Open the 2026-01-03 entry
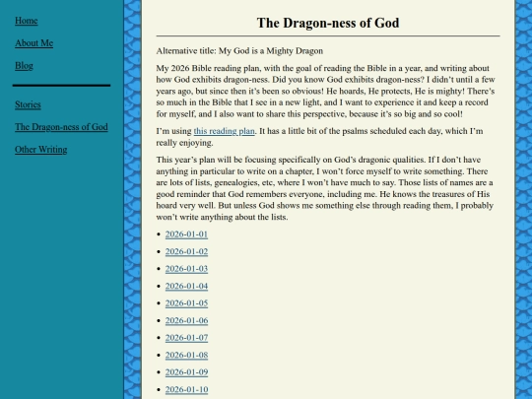This screenshot has width=532, height=399. point(186,269)
